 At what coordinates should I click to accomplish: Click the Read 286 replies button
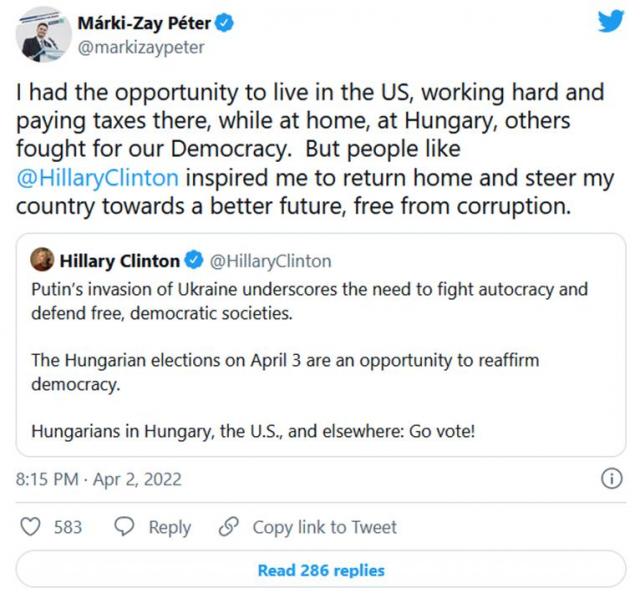[x=320, y=570]
